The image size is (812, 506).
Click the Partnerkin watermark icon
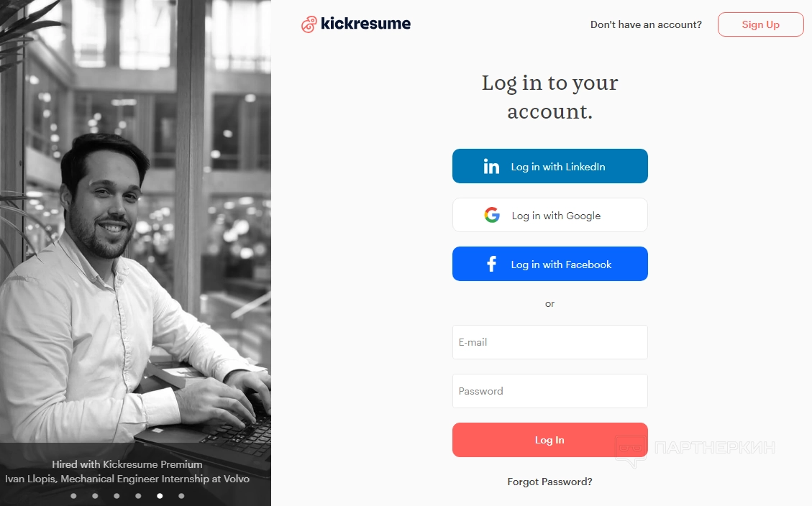tap(630, 450)
